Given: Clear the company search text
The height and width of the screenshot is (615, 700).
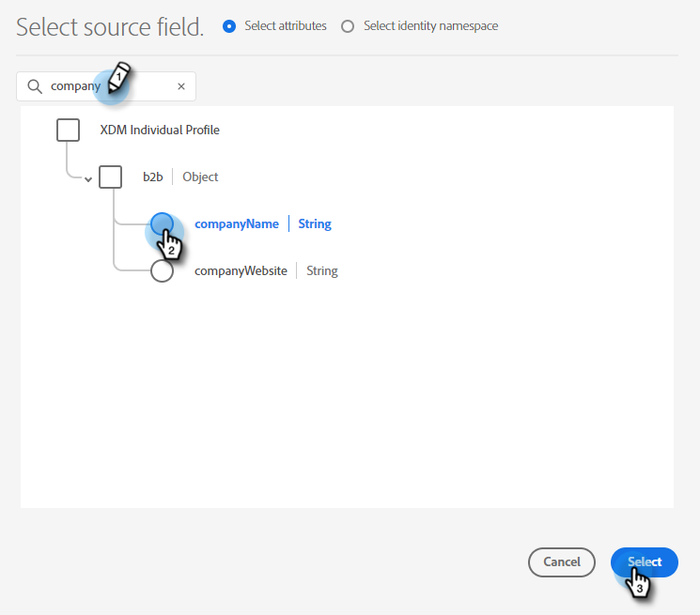Looking at the screenshot, I should pos(181,86).
